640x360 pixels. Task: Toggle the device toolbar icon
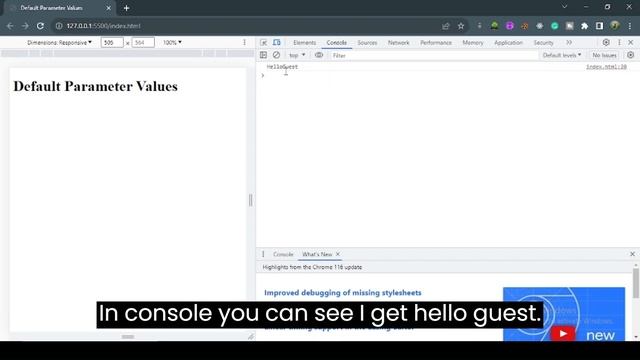click(x=277, y=42)
